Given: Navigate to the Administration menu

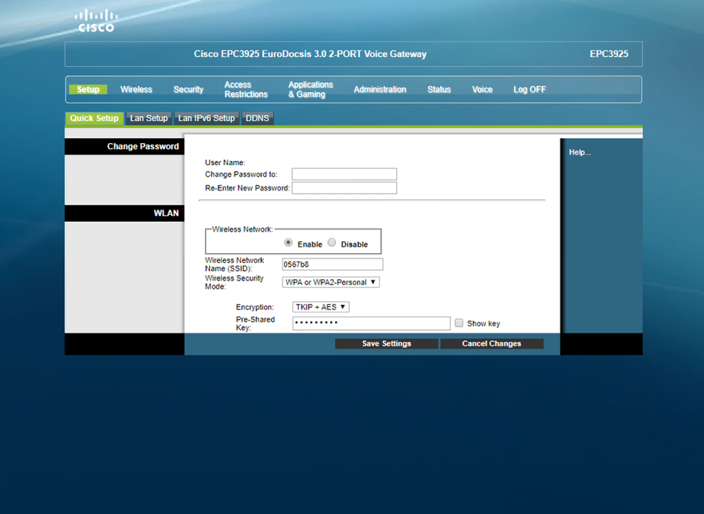Looking at the screenshot, I should (379, 90).
